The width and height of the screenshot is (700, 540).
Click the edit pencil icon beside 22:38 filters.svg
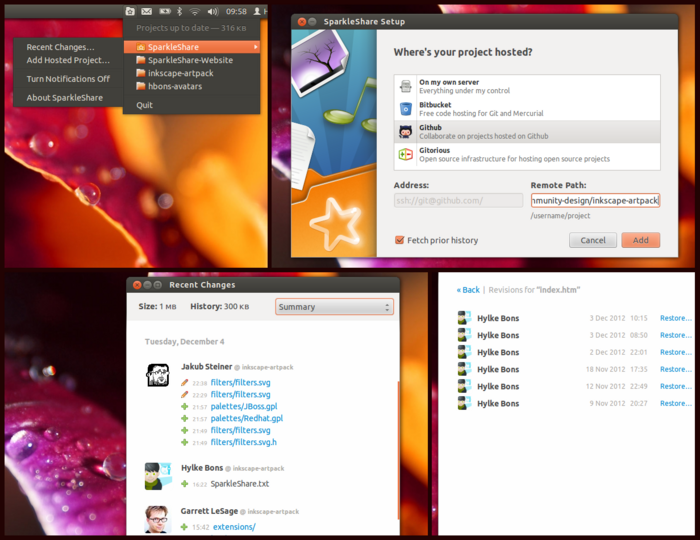[x=184, y=382]
